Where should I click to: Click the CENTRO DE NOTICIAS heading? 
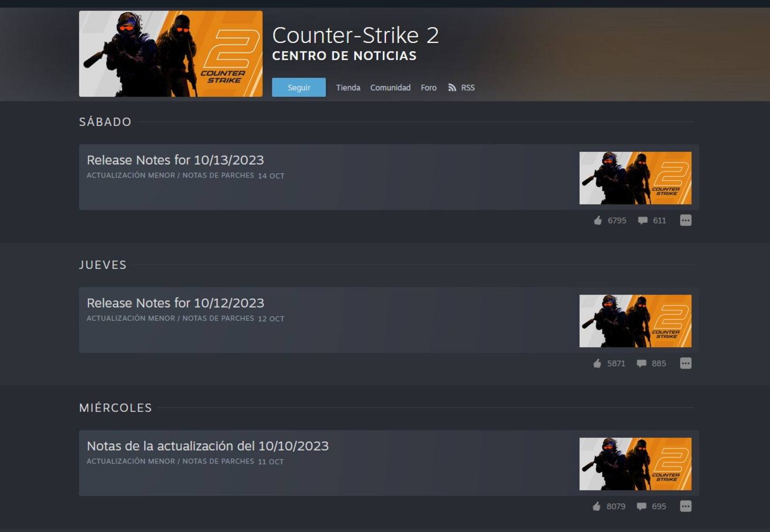point(344,56)
